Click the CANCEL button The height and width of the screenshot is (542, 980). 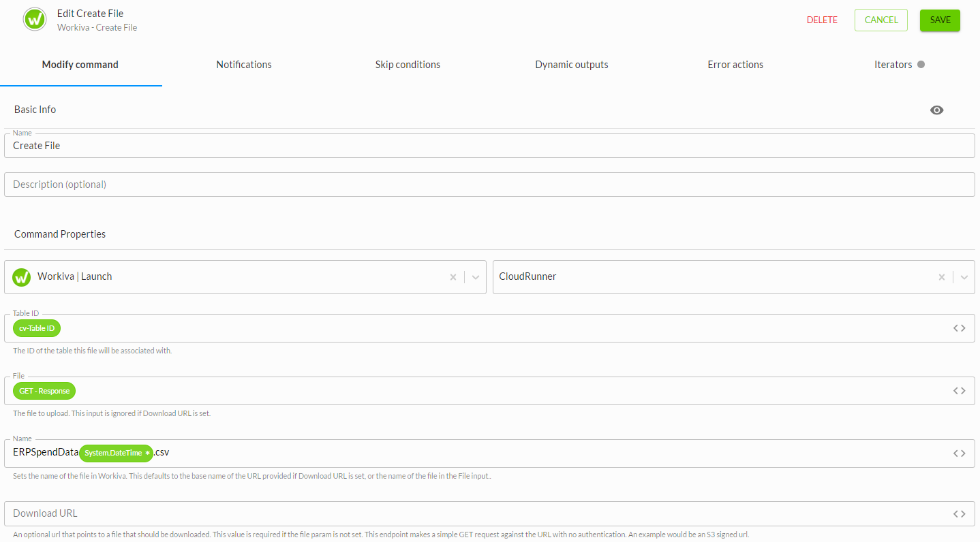[881, 20]
